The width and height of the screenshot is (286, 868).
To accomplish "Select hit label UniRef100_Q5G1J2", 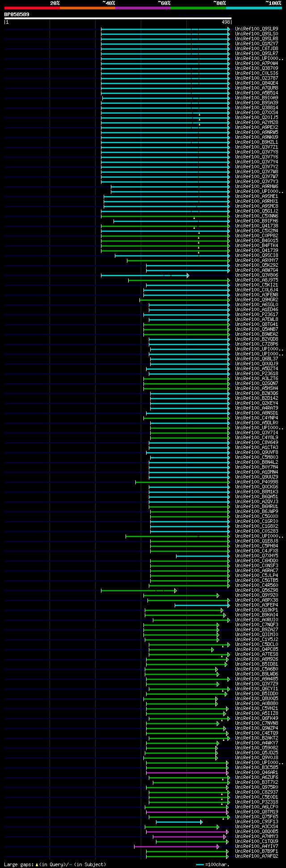I will [257, 211].
